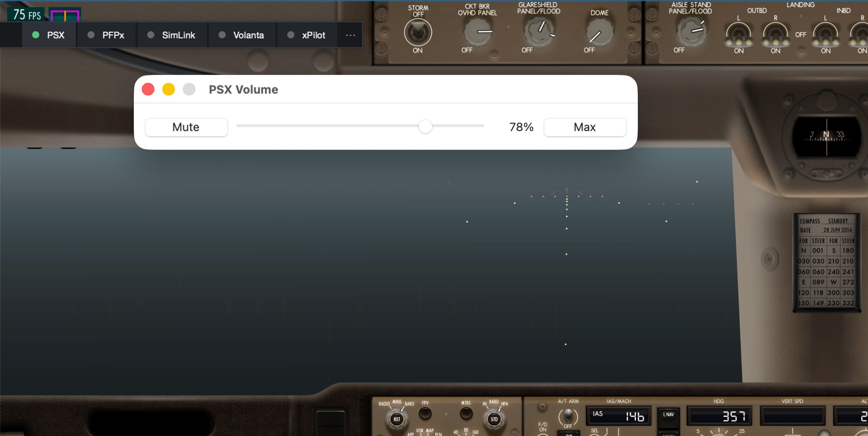Click the AISLE STAND PANEL/FLOOD knob
The image size is (868, 436).
pyautogui.click(x=691, y=31)
